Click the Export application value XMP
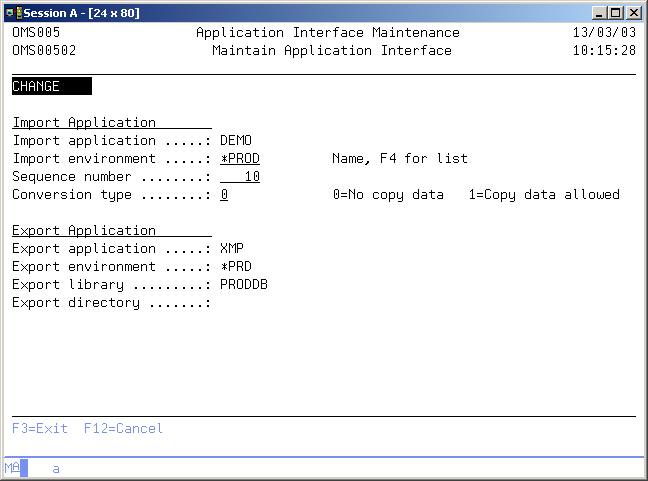648x481 pixels. (232, 249)
